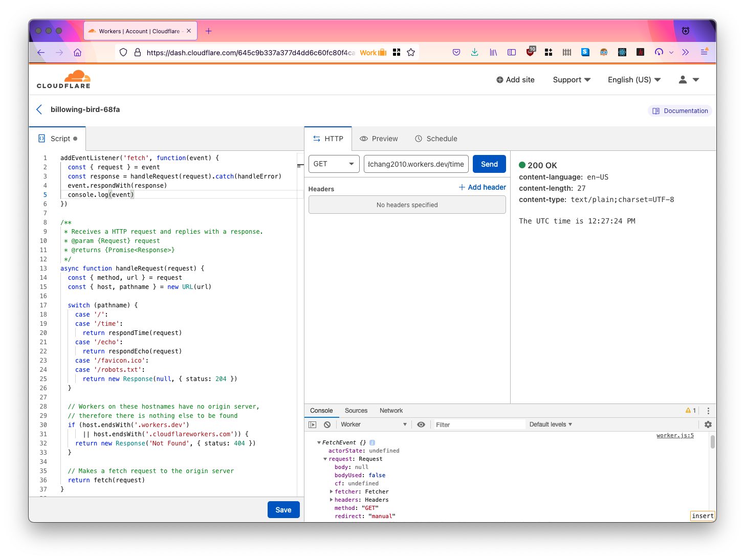The image size is (745, 560).
Task: Click the Work container label in URL bar
Action: click(373, 52)
